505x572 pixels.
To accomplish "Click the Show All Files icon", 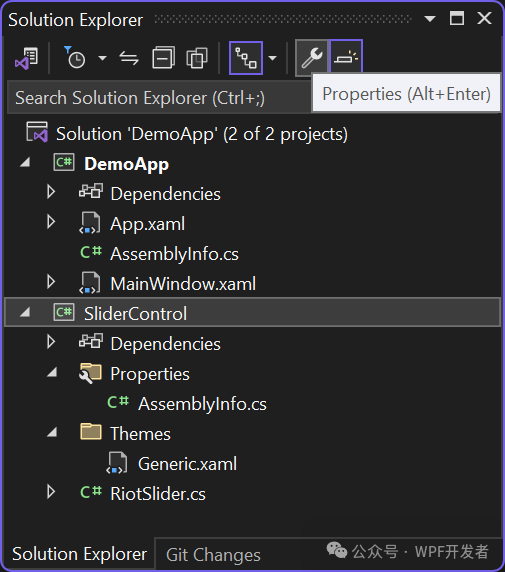I will pyautogui.click(x=197, y=58).
